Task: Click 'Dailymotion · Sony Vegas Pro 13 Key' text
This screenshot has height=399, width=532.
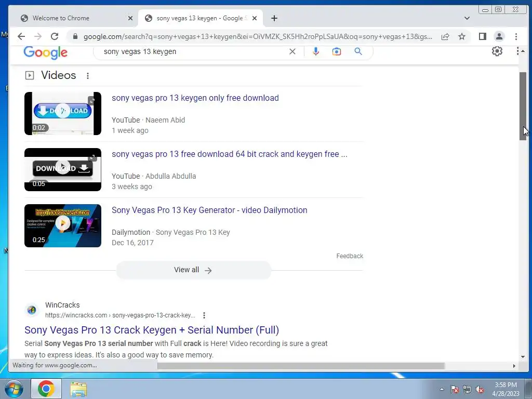Action: pyautogui.click(x=170, y=232)
